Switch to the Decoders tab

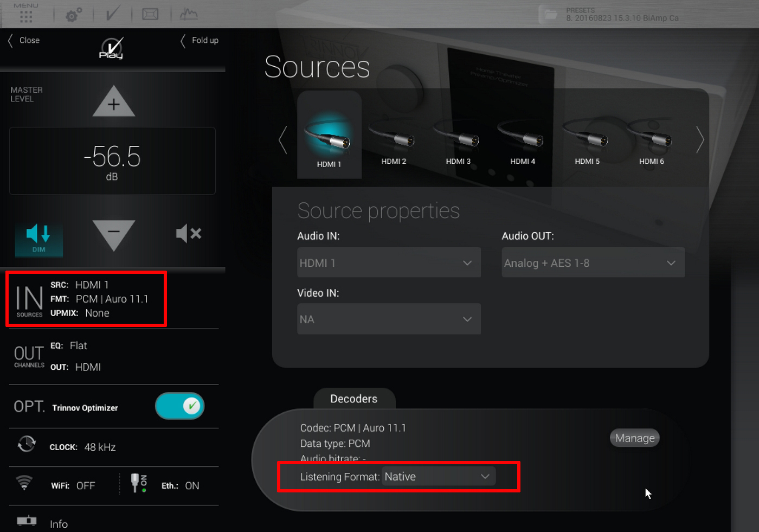(x=354, y=399)
